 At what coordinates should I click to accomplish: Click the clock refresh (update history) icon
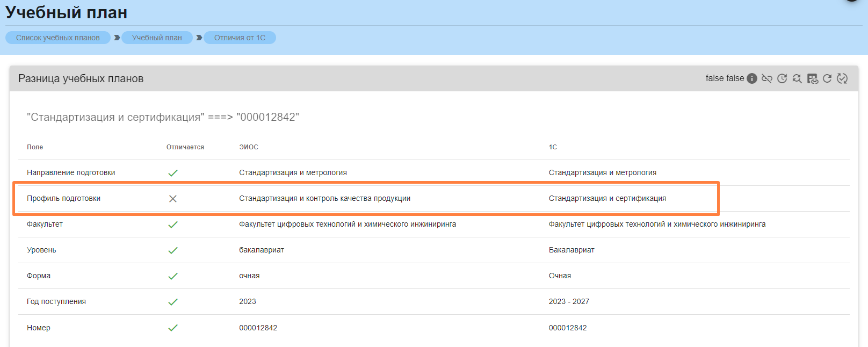[782, 78]
